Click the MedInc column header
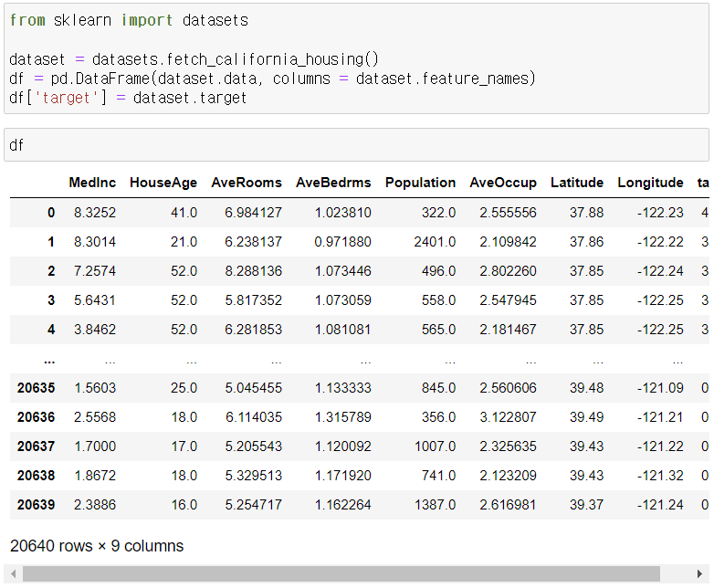This screenshot has width=714, height=588. (x=92, y=183)
